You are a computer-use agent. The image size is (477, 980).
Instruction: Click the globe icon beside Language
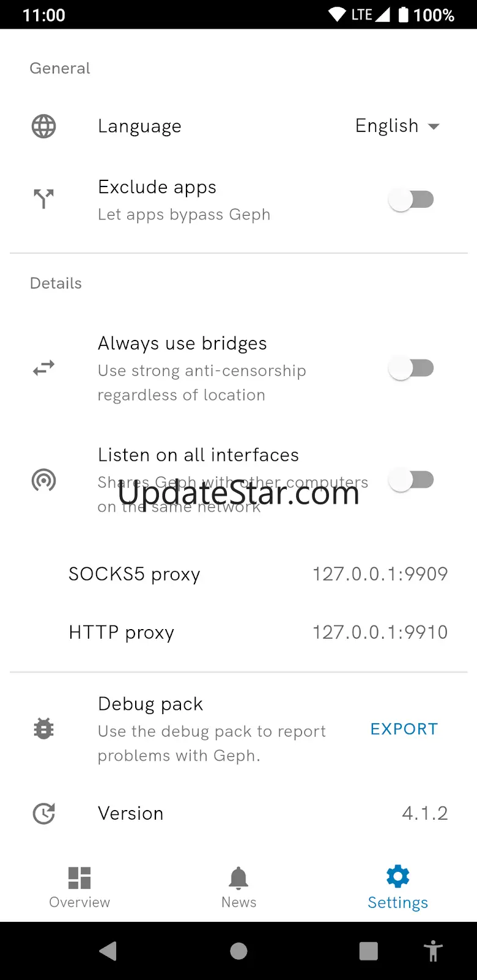point(43,127)
